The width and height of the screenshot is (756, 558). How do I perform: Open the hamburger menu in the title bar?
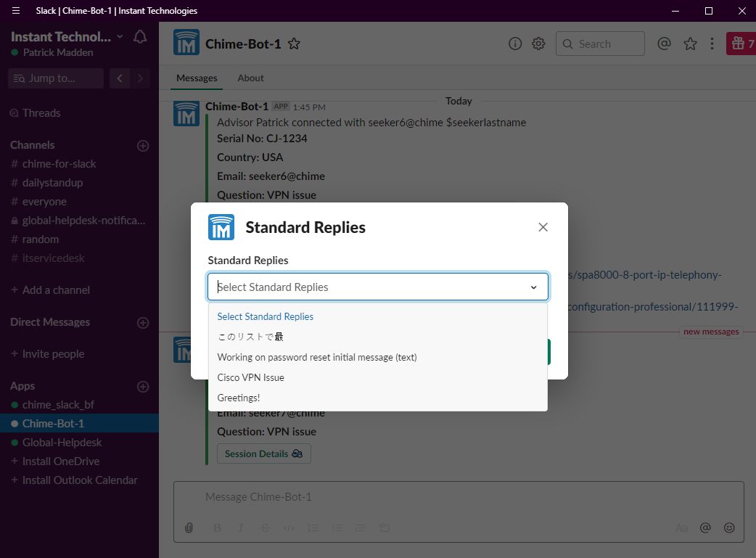tap(16, 11)
